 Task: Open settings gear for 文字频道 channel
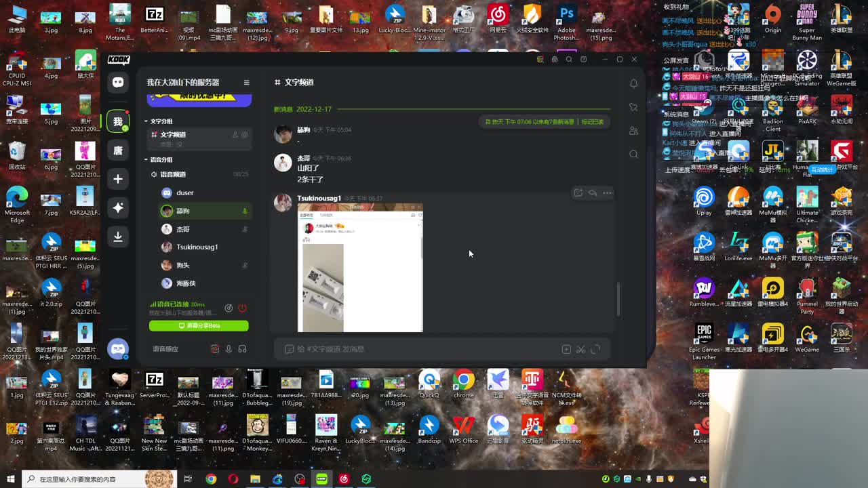[x=245, y=135]
